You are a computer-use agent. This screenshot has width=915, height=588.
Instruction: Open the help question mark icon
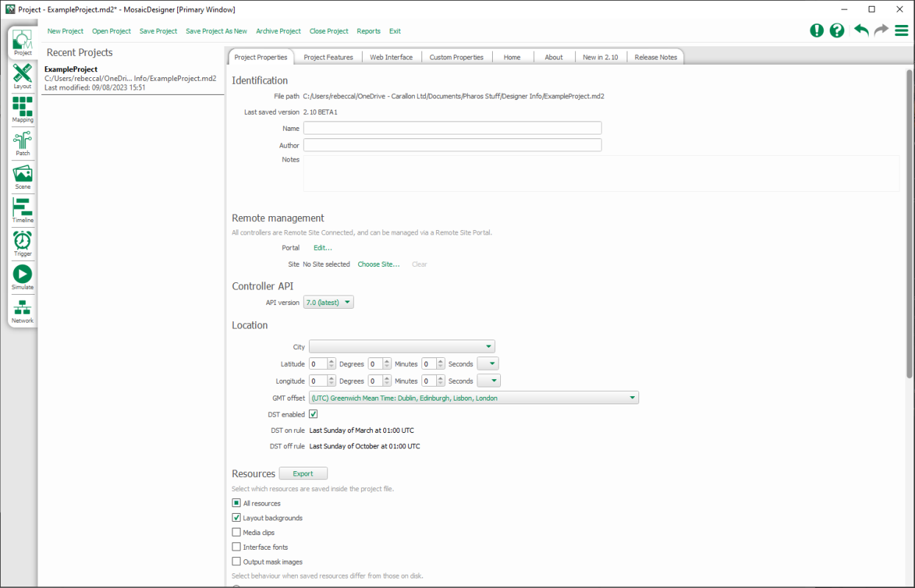pyautogui.click(x=837, y=30)
